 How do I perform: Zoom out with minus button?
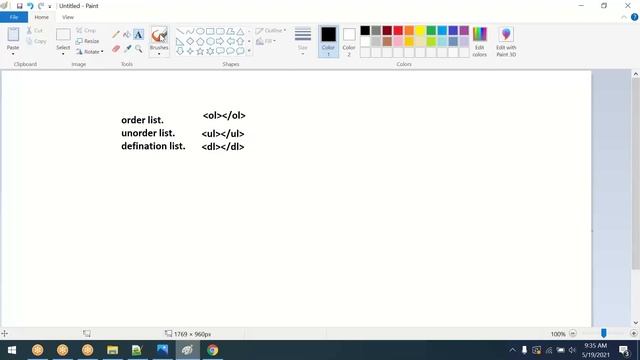[573, 333]
